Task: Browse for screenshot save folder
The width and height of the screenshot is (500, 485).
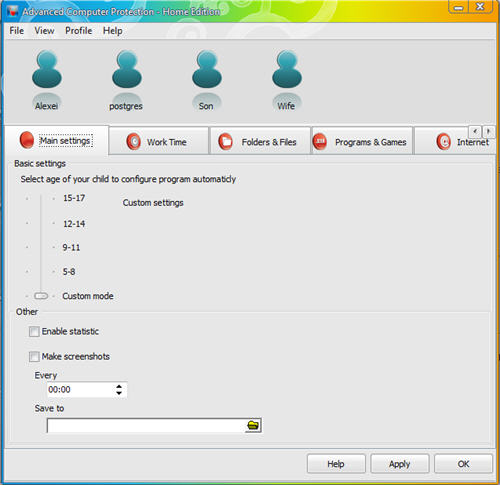Action: 253,425
